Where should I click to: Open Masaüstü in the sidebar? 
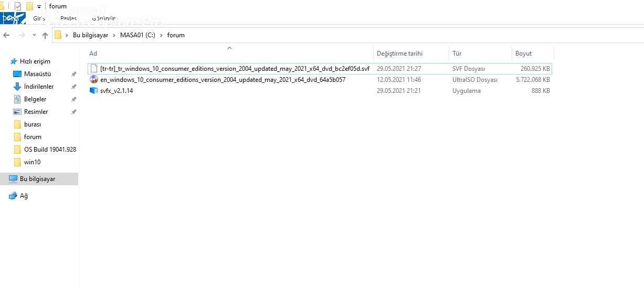tap(37, 74)
